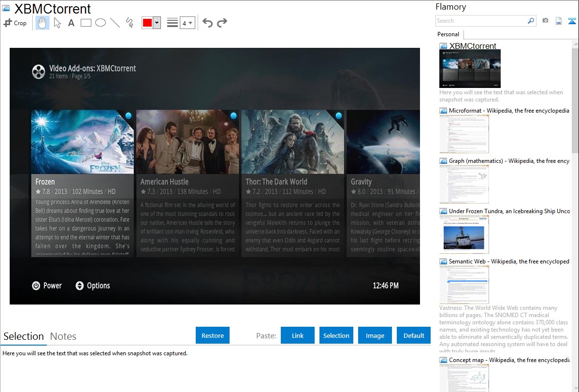Expand the line thickness dropdown showing 4

(187, 23)
